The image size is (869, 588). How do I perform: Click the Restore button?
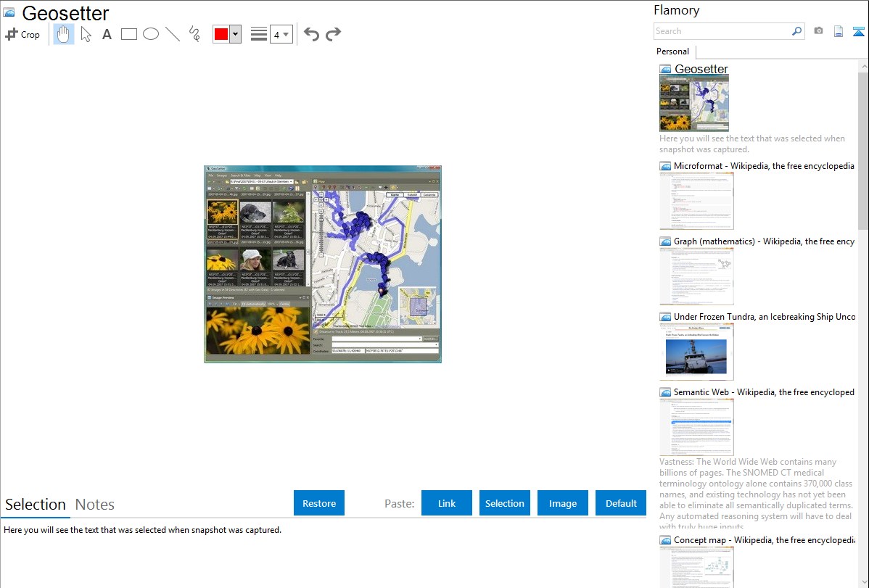pos(319,503)
